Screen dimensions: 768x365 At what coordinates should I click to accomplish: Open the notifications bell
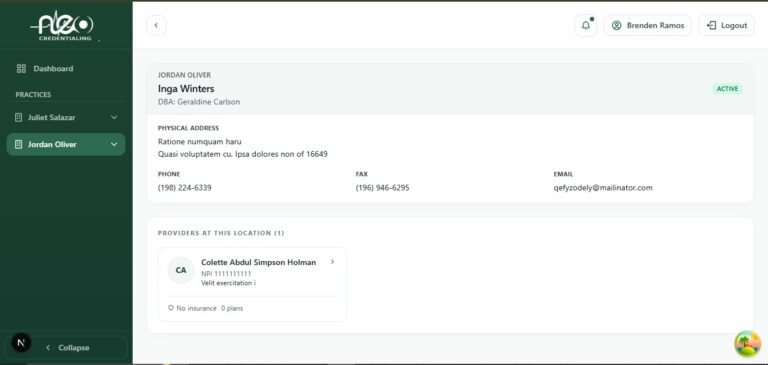click(586, 25)
